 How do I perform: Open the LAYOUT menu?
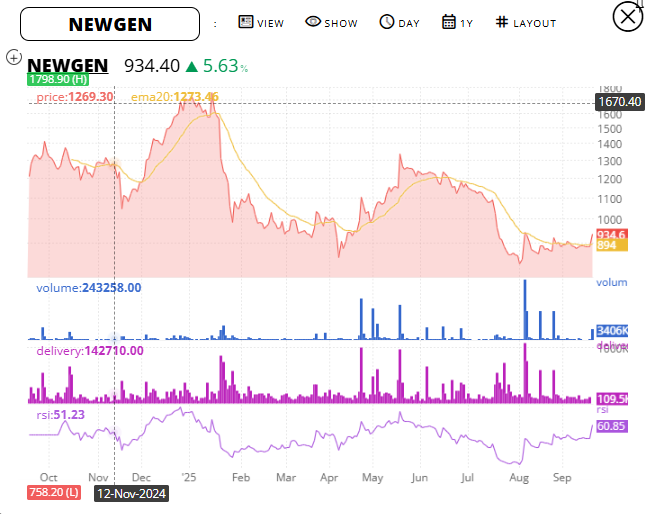coord(526,22)
